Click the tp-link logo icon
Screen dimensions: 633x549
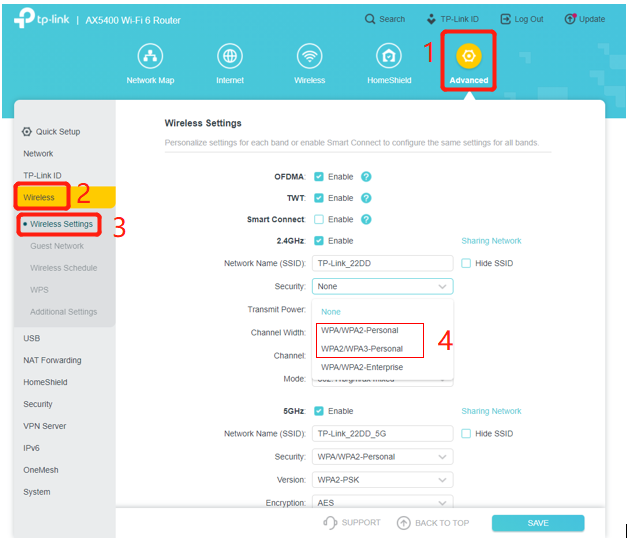coord(24,18)
